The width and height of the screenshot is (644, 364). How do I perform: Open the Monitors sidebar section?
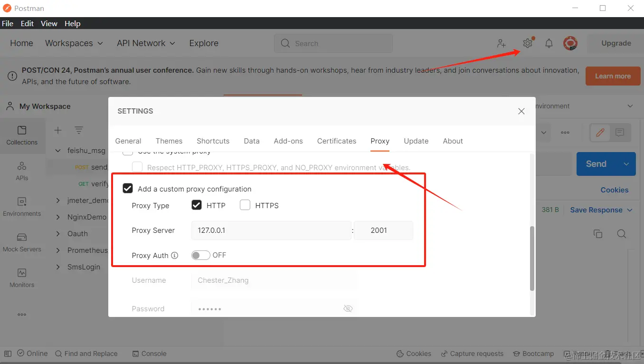[22, 278]
